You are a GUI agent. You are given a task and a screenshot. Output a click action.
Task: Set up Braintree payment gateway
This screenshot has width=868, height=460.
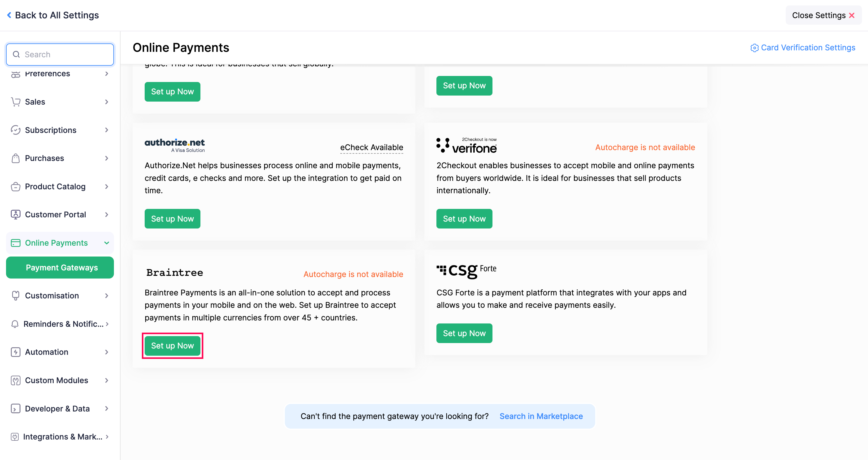[x=172, y=345]
